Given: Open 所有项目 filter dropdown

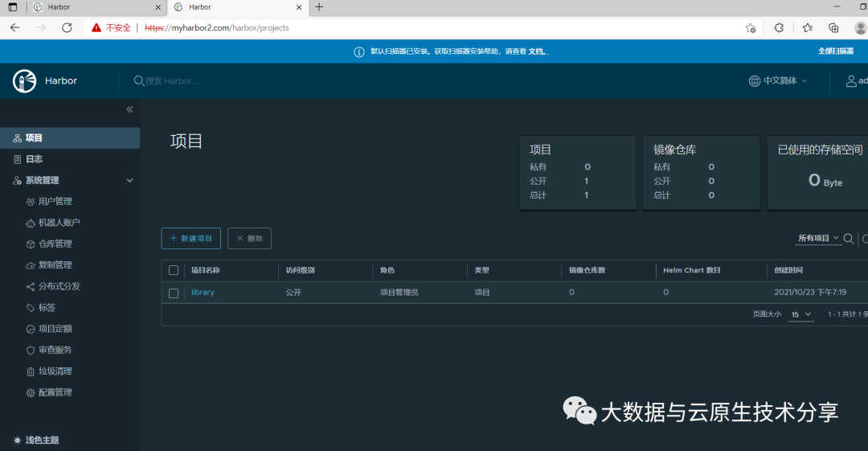Looking at the screenshot, I should pyautogui.click(x=818, y=238).
